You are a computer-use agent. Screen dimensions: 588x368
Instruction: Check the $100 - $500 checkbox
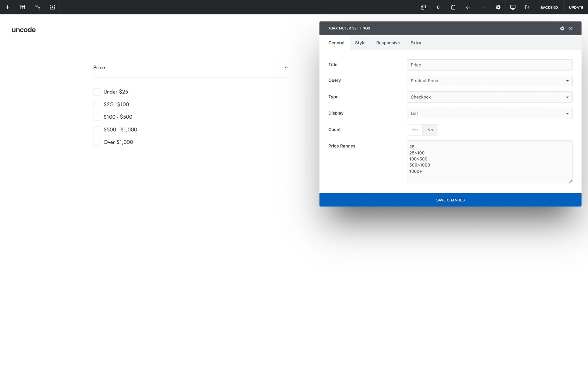pos(97,117)
